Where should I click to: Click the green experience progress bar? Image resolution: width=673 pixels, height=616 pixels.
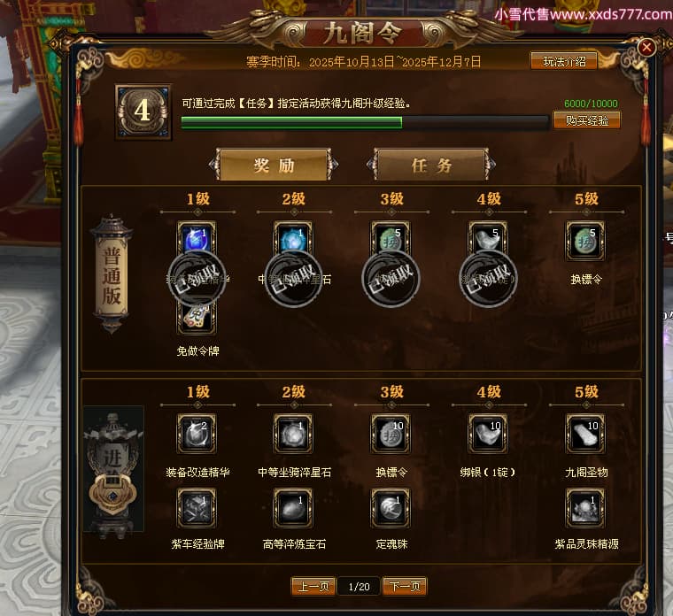pos(365,123)
